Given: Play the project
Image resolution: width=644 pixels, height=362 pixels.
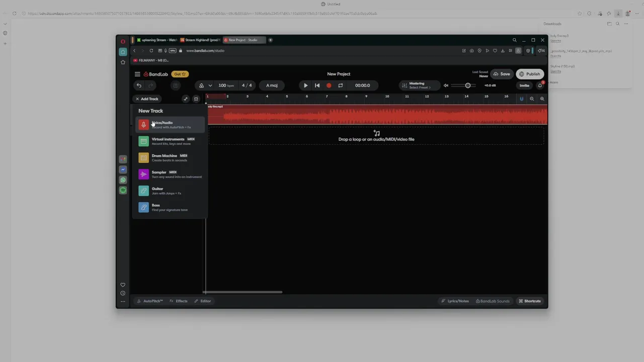Looking at the screenshot, I should pyautogui.click(x=305, y=85).
